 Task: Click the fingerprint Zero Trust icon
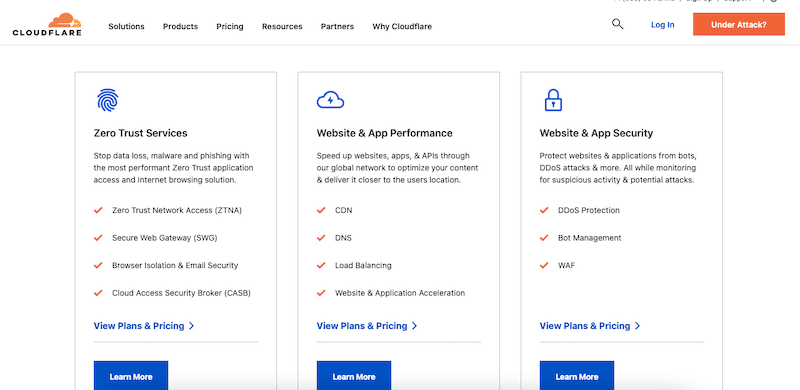click(107, 100)
